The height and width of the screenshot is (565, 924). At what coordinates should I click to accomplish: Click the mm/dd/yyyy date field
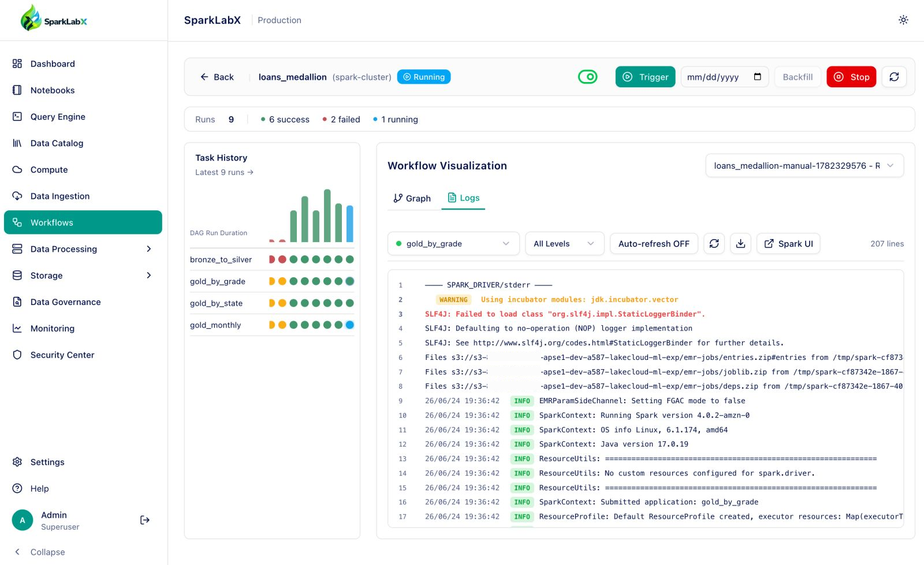pos(724,77)
